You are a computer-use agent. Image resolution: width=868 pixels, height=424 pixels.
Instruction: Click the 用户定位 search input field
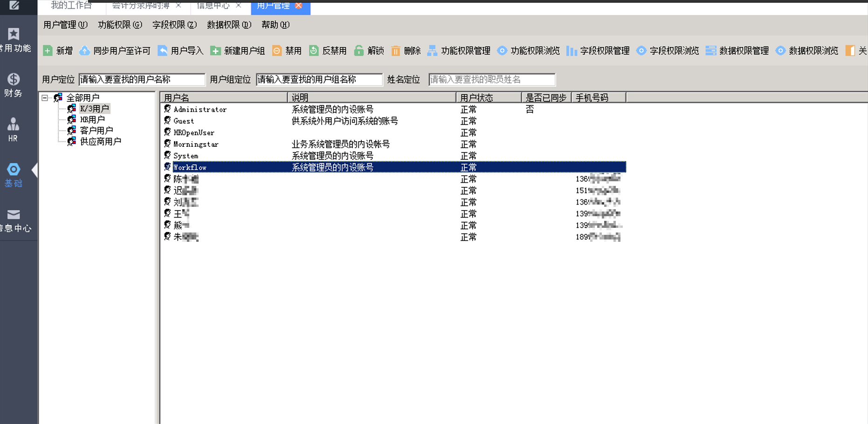(x=142, y=80)
